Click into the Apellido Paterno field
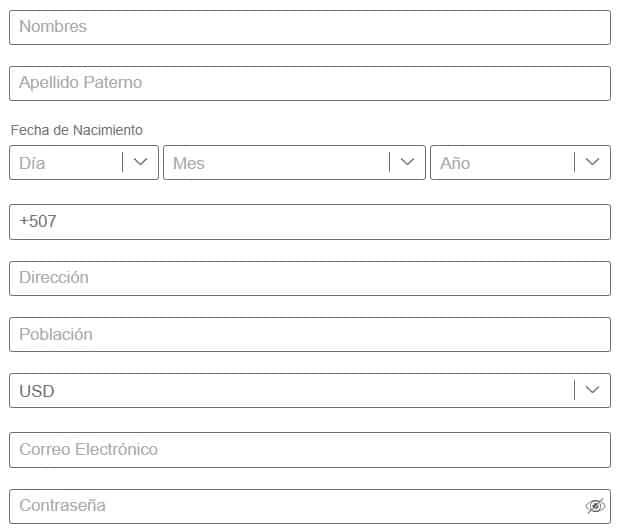 click(x=309, y=83)
